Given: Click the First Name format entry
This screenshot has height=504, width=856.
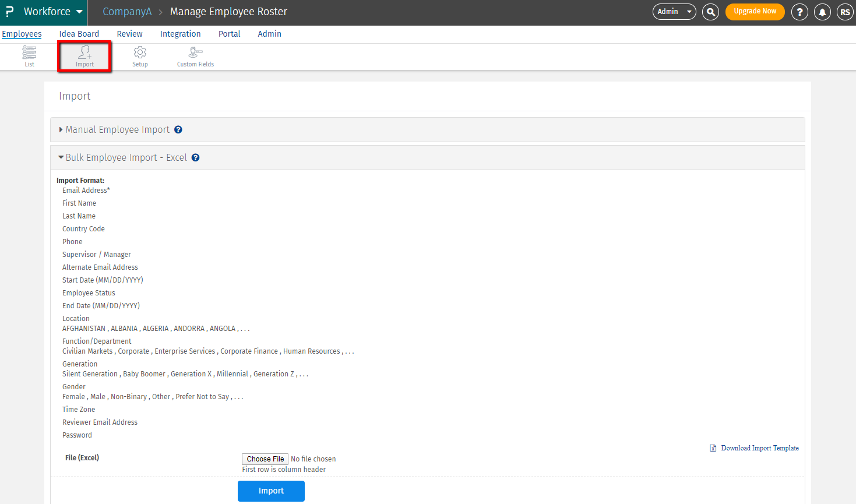Looking at the screenshot, I should point(79,203).
